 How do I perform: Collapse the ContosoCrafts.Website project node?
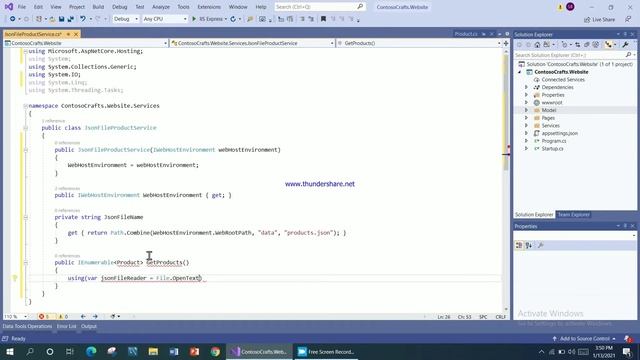pos(520,72)
